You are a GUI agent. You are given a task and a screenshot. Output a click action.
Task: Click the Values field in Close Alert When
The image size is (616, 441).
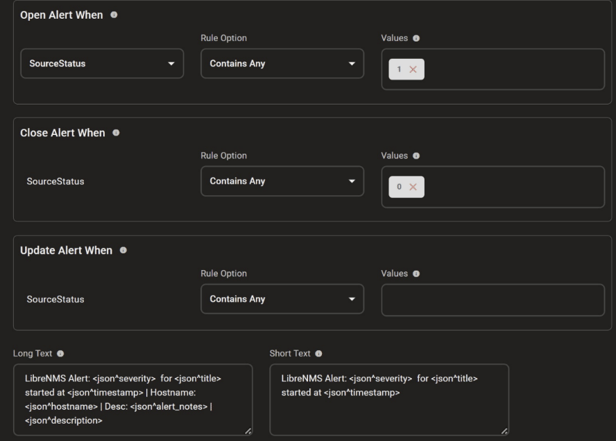(510, 187)
